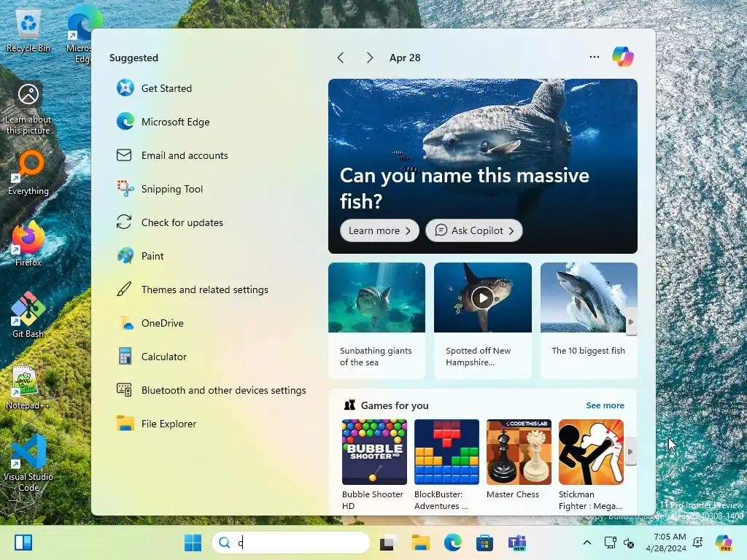Open Bubble Shooter HD game

[x=374, y=464]
